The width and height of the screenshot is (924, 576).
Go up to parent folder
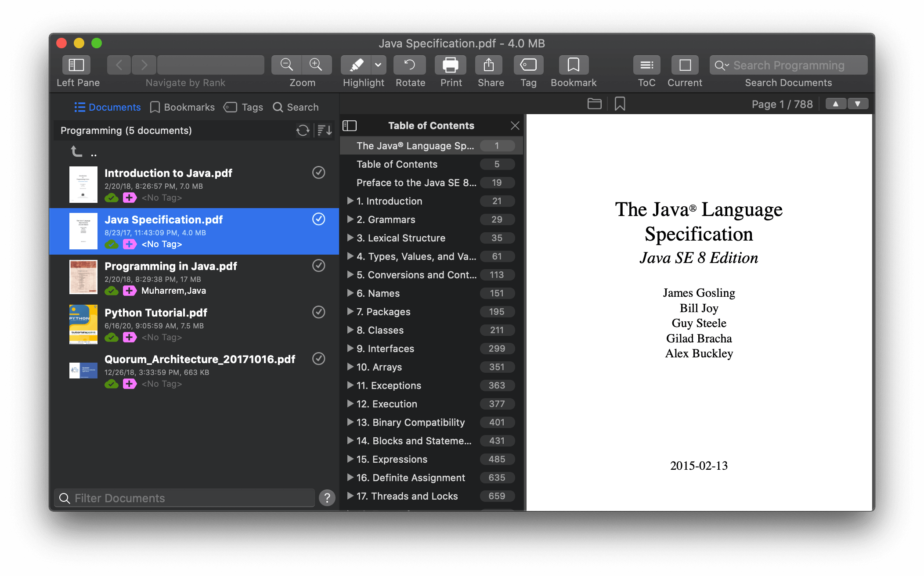coord(77,151)
